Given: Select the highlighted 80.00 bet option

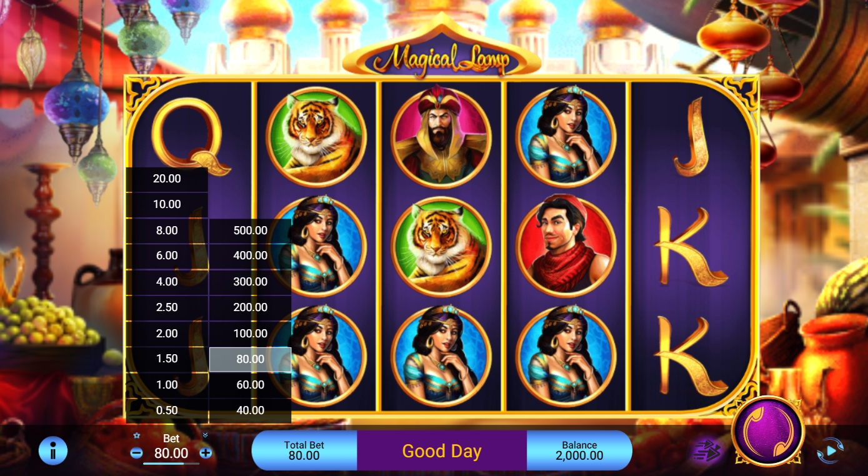Looking at the screenshot, I should pos(250,359).
